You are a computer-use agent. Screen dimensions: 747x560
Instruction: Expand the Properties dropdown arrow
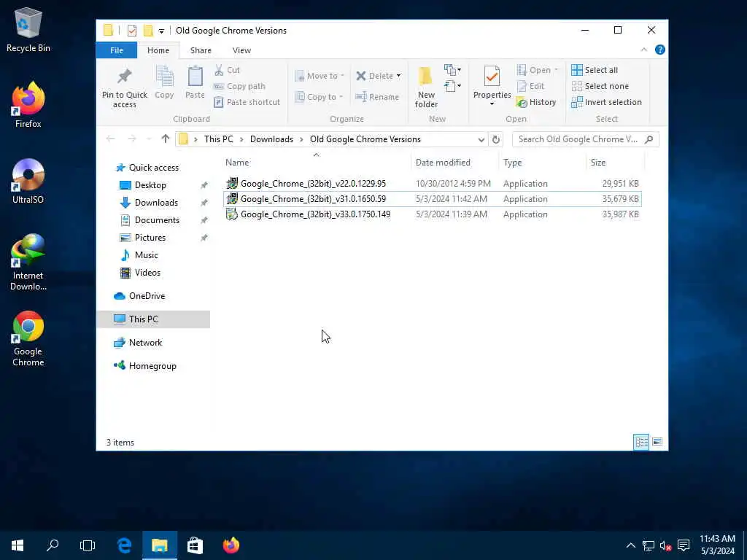pyautogui.click(x=492, y=104)
